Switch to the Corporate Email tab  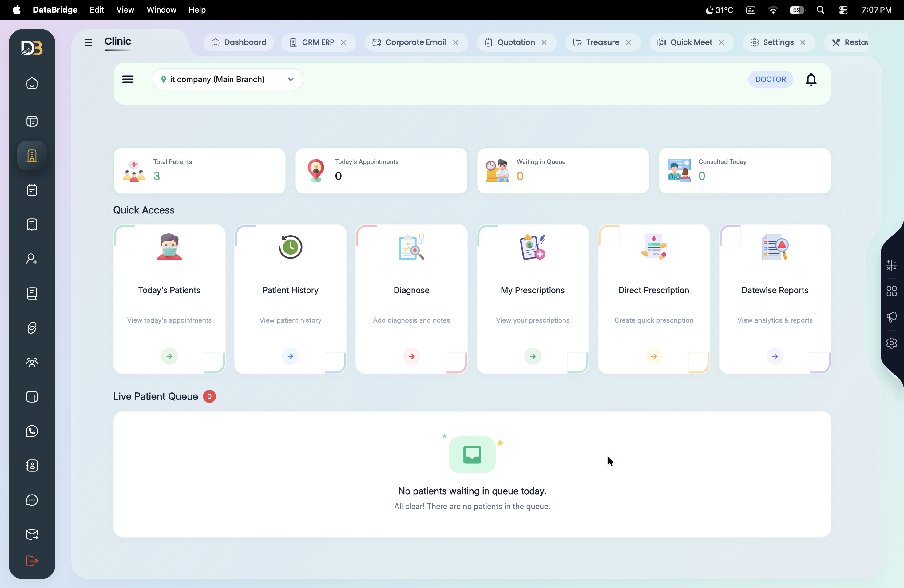click(416, 42)
